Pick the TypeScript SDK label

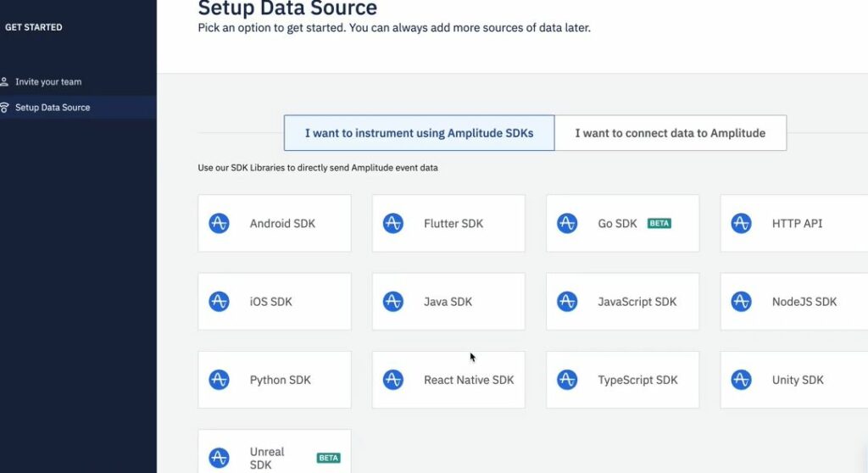coord(637,380)
